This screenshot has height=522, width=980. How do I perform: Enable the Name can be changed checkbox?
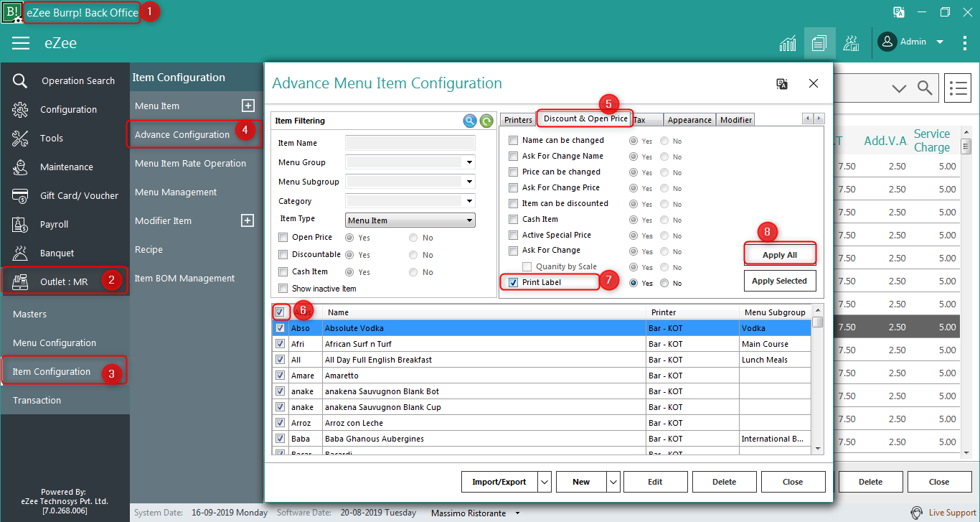tap(513, 141)
